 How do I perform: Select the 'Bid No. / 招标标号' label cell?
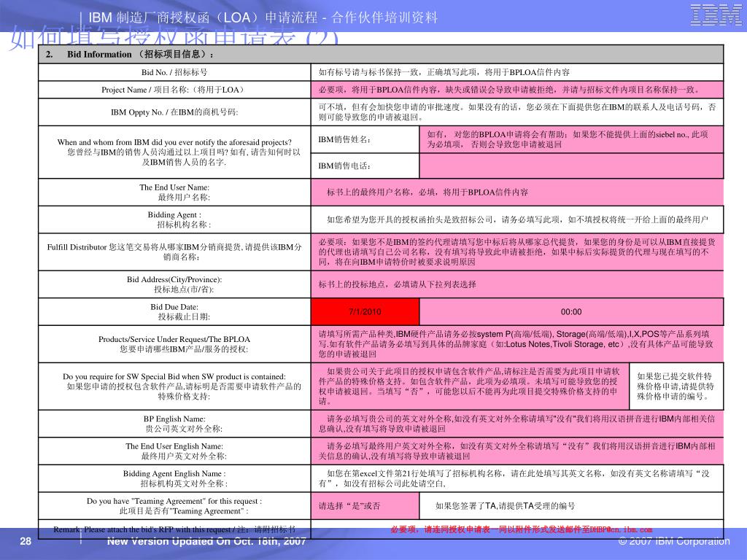[x=174, y=72]
